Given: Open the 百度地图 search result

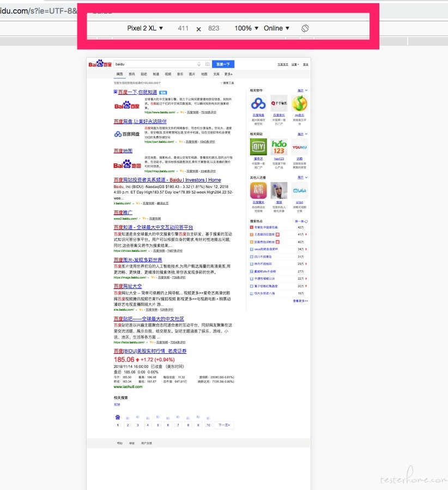Looking at the screenshot, I should (x=123, y=150).
